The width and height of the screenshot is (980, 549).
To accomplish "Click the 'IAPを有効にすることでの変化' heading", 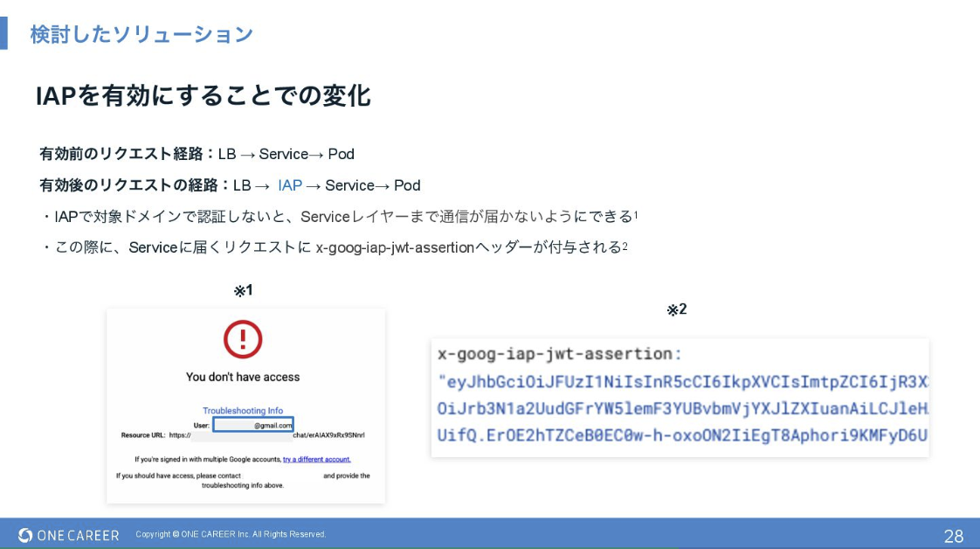I will tap(203, 96).
